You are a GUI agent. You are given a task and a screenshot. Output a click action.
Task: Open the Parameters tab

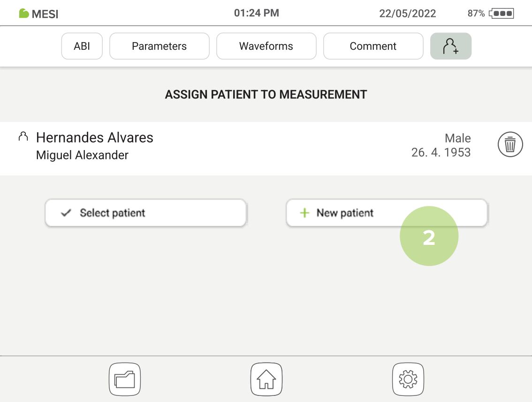click(159, 46)
